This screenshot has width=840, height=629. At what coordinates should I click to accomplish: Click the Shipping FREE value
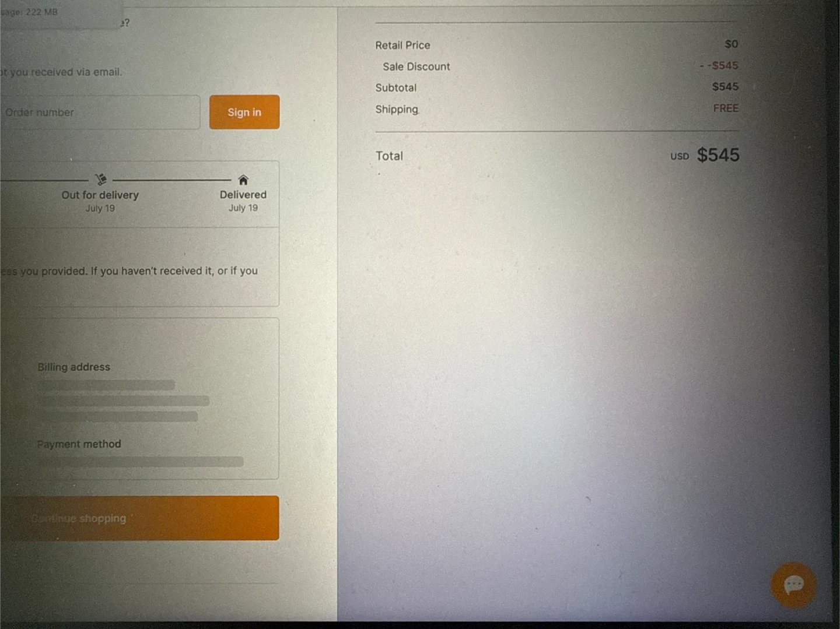tap(726, 108)
